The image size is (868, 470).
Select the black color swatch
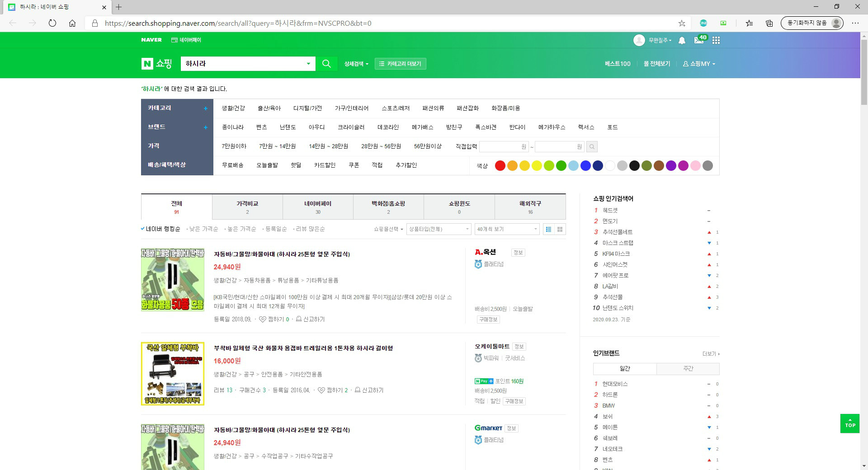click(x=634, y=166)
